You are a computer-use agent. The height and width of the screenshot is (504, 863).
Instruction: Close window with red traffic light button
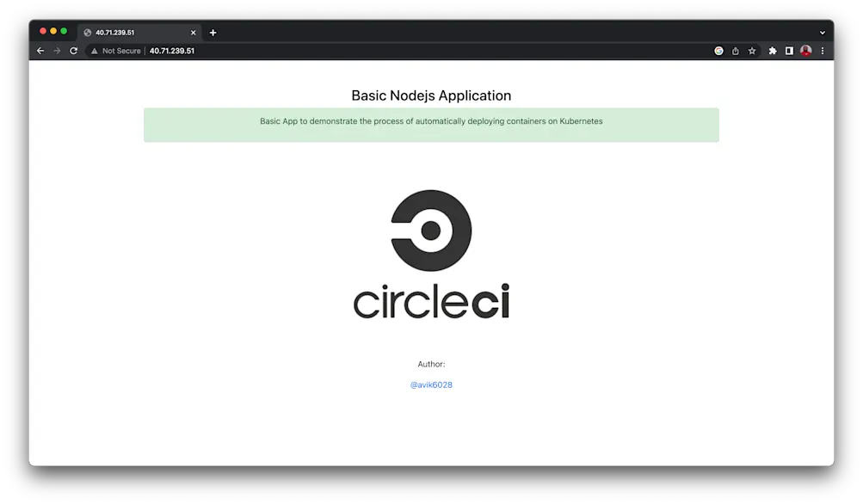pyautogui.click(x=43, y=31)
